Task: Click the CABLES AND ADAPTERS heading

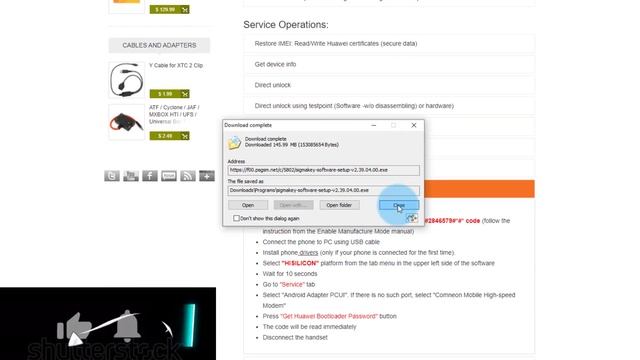Action: coord(159,45)
